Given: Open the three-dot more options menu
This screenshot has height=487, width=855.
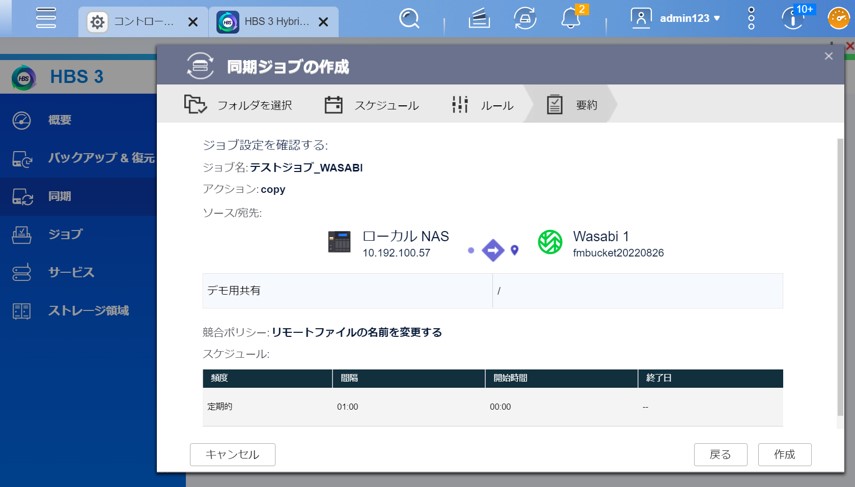Looking at the screenshot, I should 751,18.
